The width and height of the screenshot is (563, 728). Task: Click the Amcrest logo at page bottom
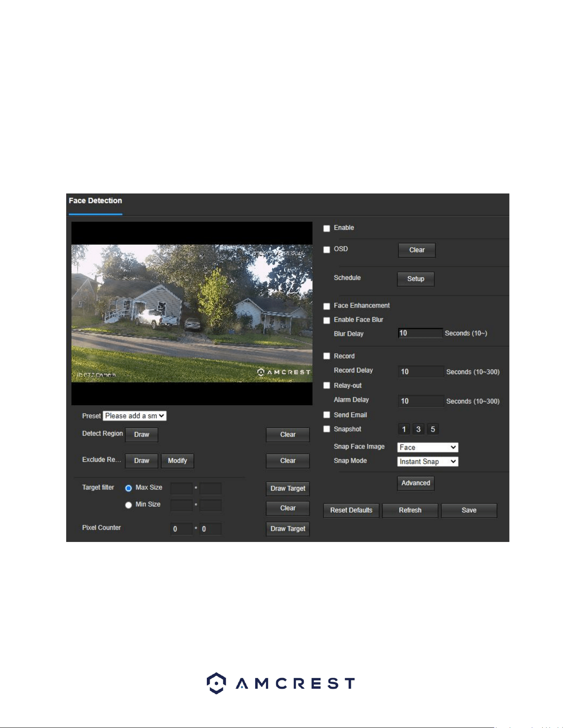pos(281,683)
